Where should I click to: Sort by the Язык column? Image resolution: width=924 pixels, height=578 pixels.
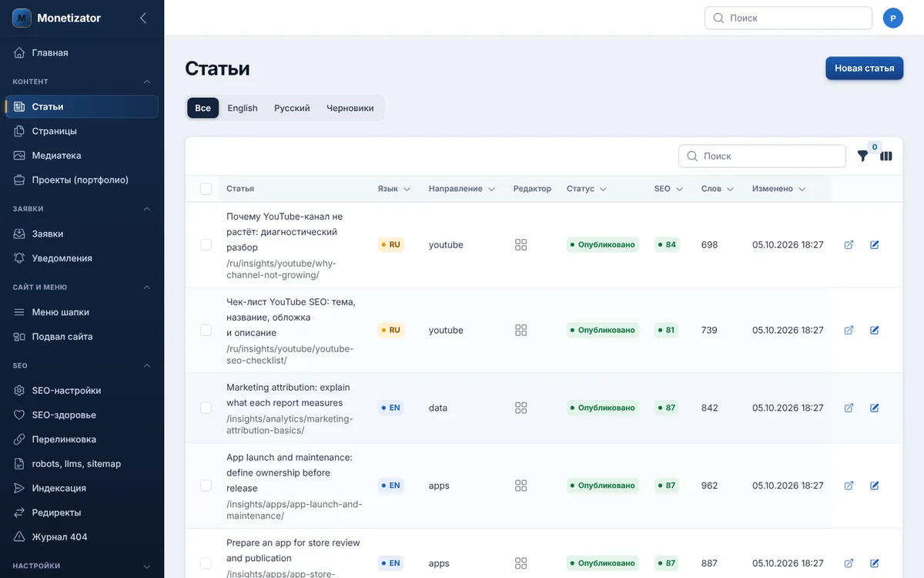coord(393,189)
